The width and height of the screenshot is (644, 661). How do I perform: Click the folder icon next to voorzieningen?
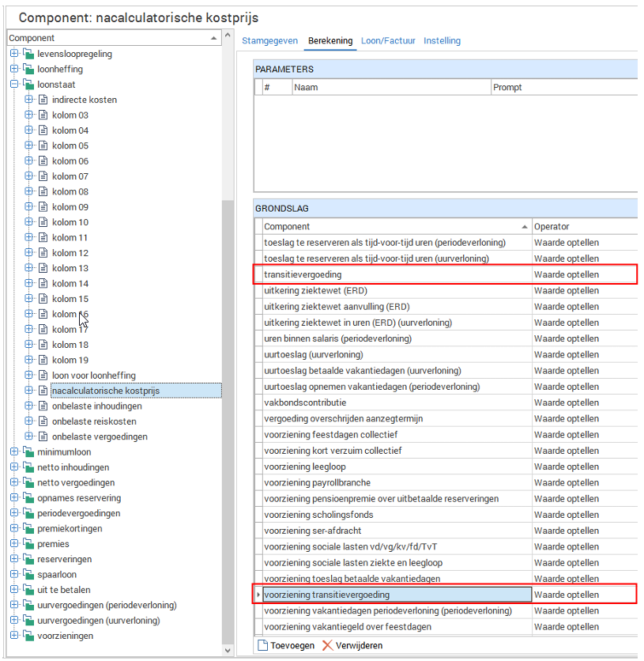coord(28,636)
